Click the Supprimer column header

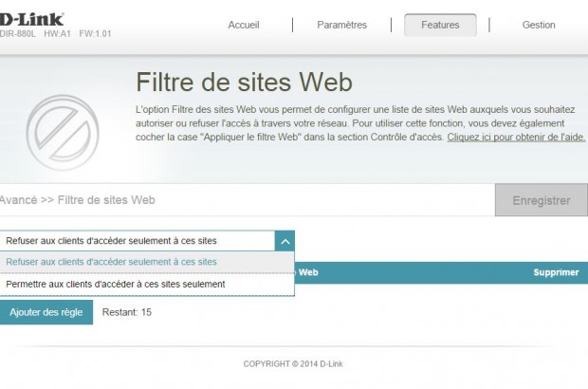tap(555, 272)
